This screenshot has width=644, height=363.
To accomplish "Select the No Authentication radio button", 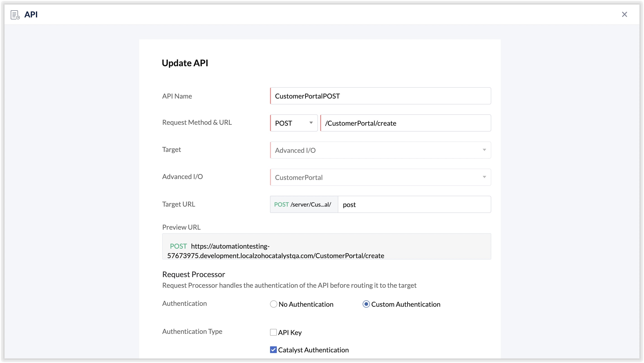I will [x=273, y=304].
